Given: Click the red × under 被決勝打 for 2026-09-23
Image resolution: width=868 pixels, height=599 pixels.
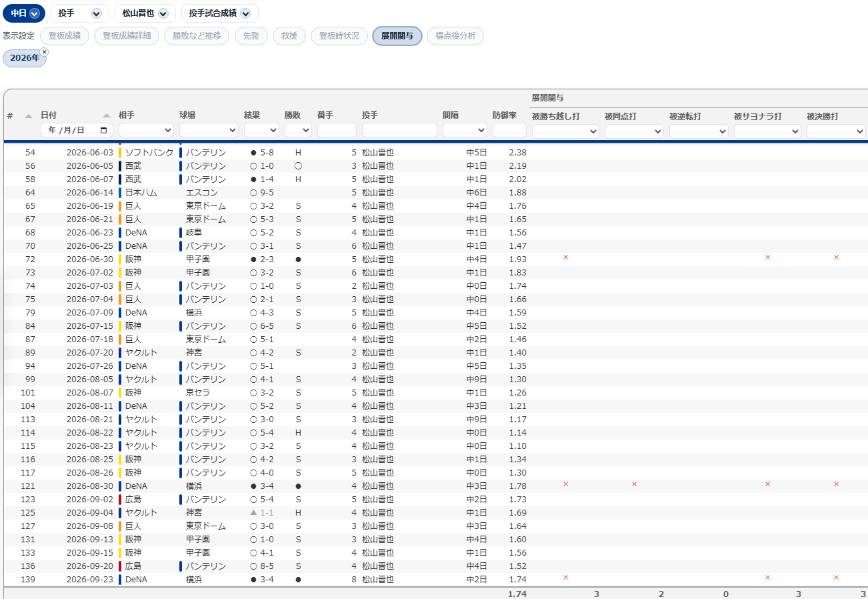Looking at the screenshot, I should tap(836, 578).
